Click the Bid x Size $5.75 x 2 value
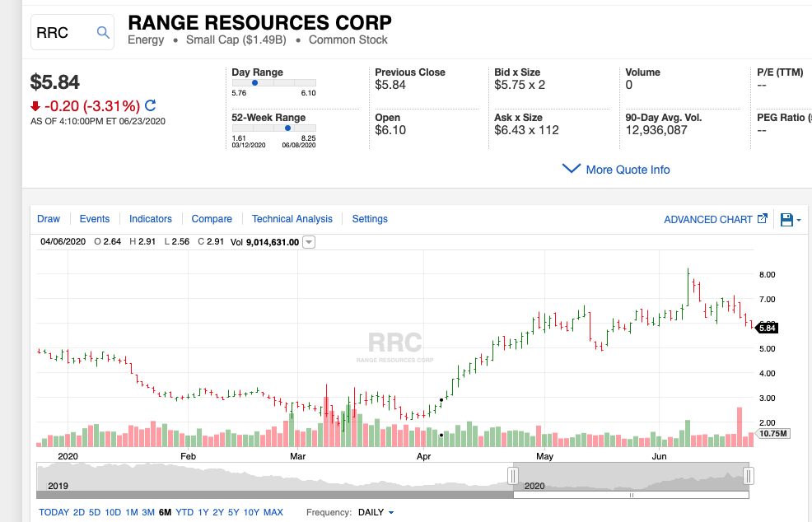 coord(520,85)
